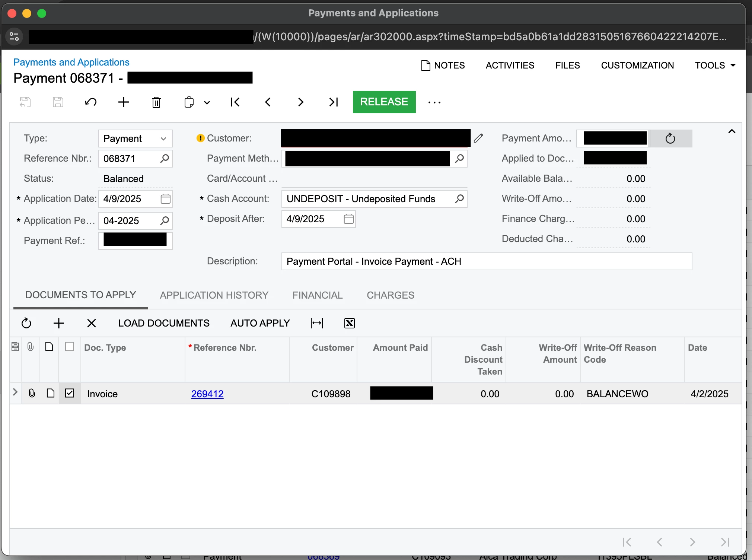
Task: Open the FINANCIAL tab
Action: pos(317,295)
